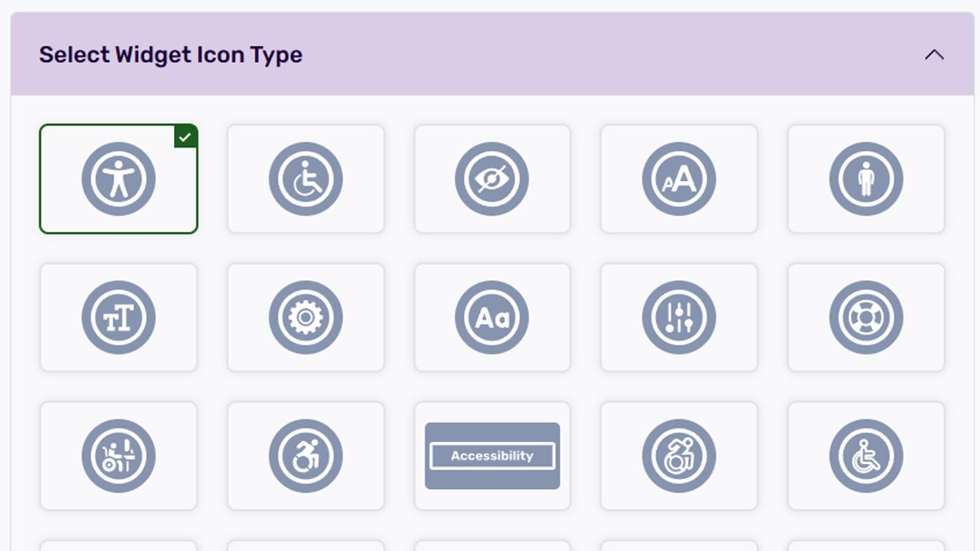Select the Accessibility text label widget
This screenshot has width=980, height=551.
pyautogui.click(x=492, y=456)
